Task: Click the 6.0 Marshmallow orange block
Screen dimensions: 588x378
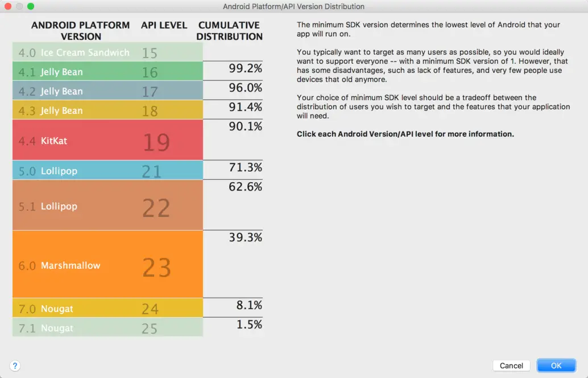Action: tap(107, 265)
